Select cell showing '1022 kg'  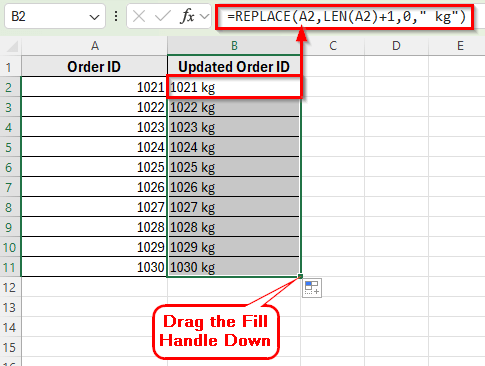(234, 107)
